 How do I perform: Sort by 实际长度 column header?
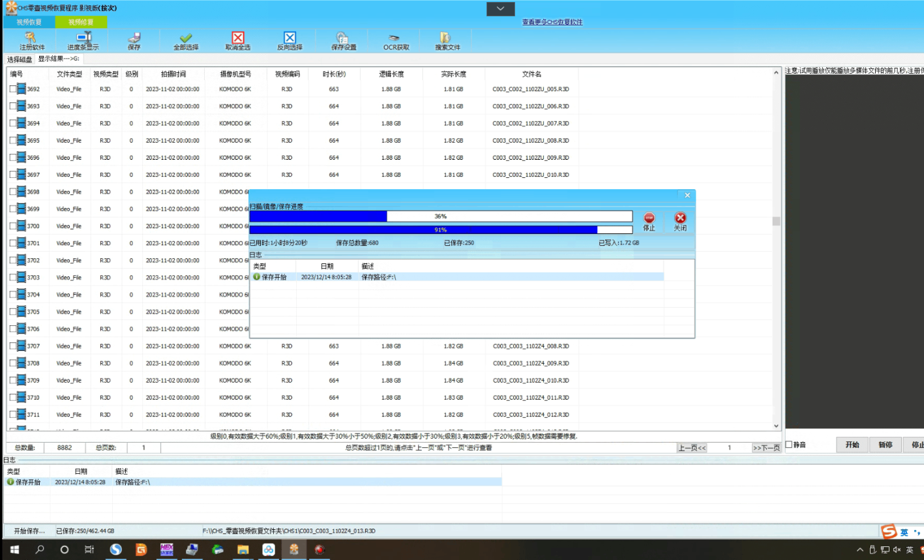[453, 74]
